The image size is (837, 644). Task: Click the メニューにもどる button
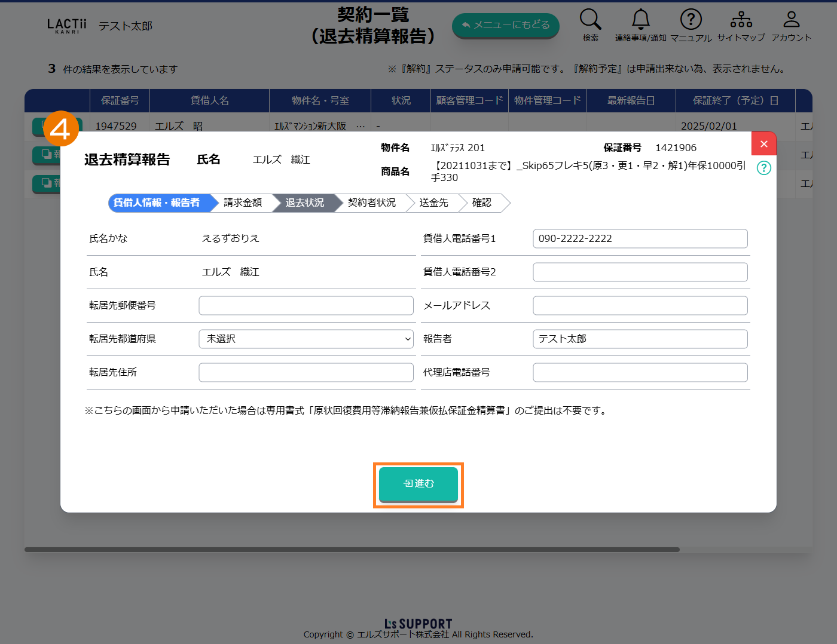click(x=505, y=25)
